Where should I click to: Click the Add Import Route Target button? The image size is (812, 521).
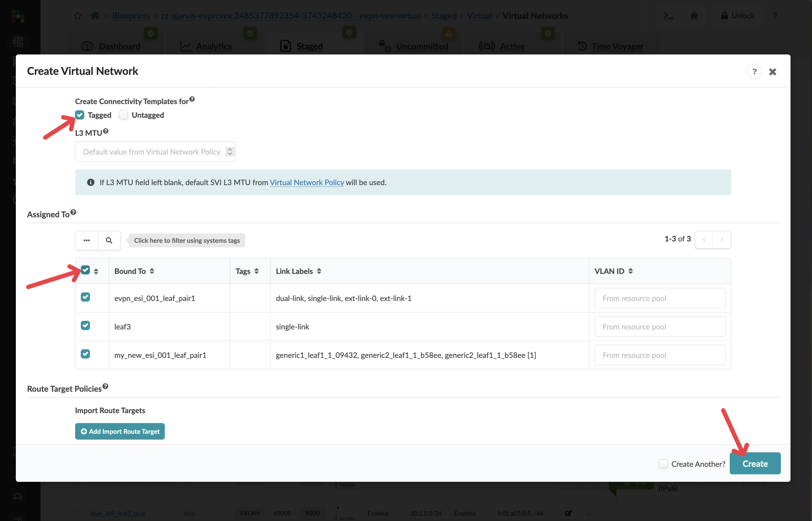(120, 431)
